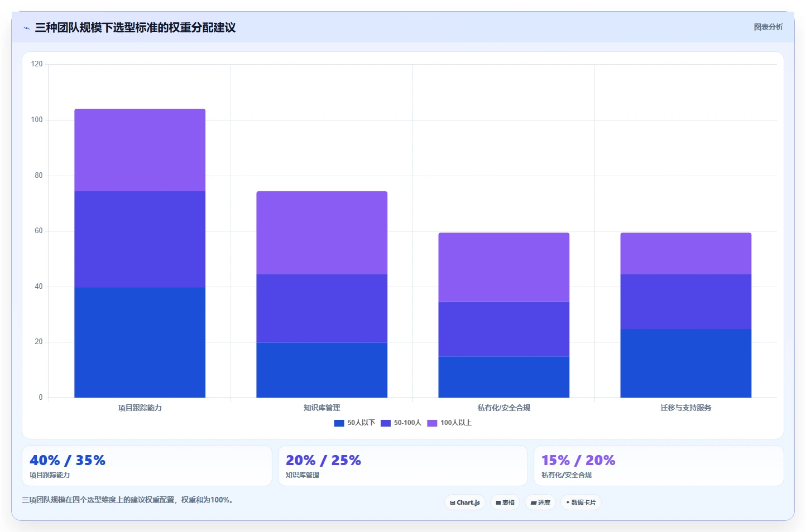Viewport: 806px width, 532px height.
Task: Toggle the 50人以下 legend swatch
Action: pyautogui.click(x=339, y=423)
